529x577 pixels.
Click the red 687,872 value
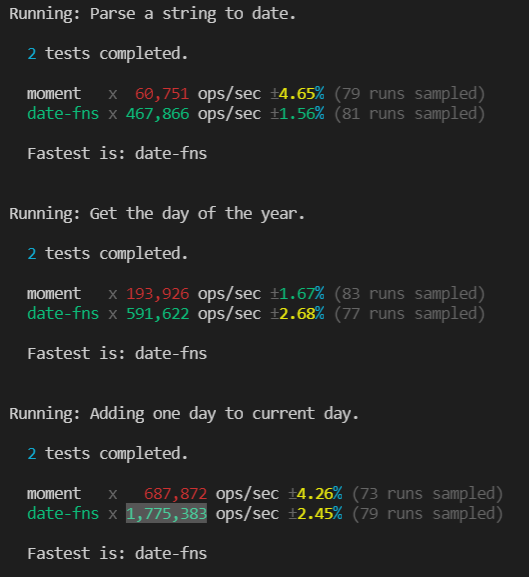(175, 493)
